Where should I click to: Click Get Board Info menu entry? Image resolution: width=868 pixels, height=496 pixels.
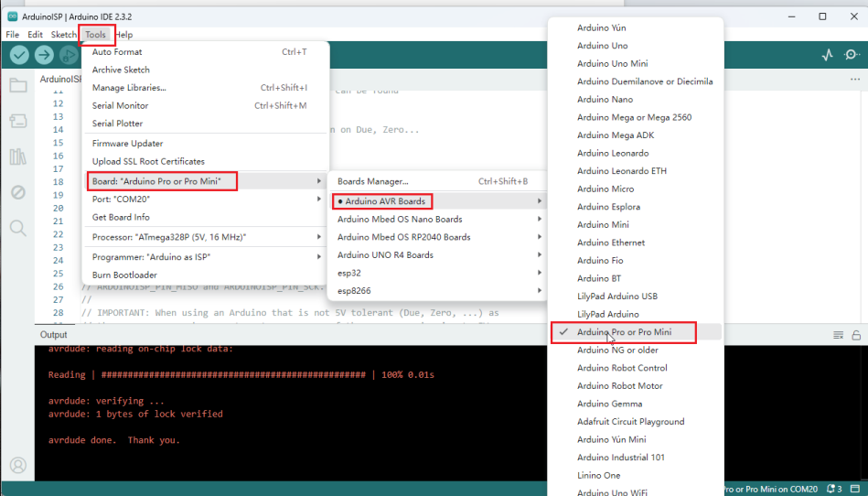(121, 217)
